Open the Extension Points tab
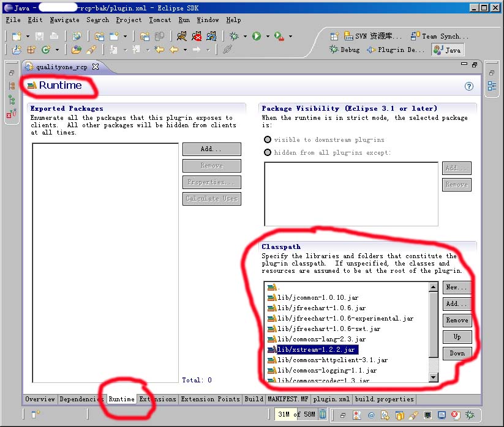Image resolution: width=504 pixels, height=427 pixels. click(x=210, y=399)
